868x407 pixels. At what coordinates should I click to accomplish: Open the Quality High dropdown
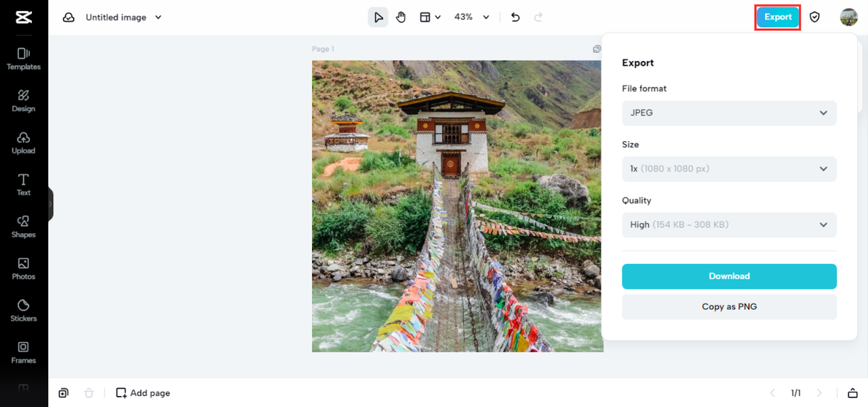(x=729, y=225)
